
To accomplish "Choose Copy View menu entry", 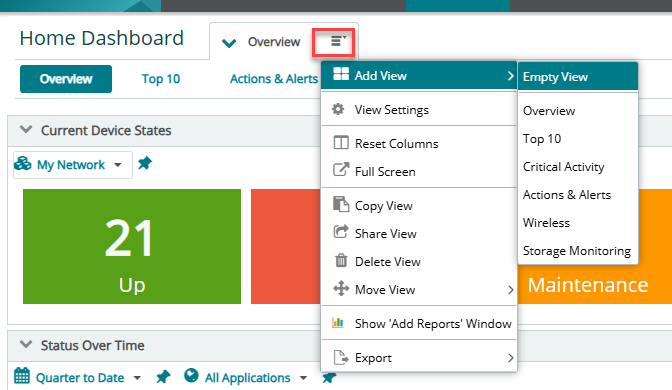I will (x=419, y=206).
